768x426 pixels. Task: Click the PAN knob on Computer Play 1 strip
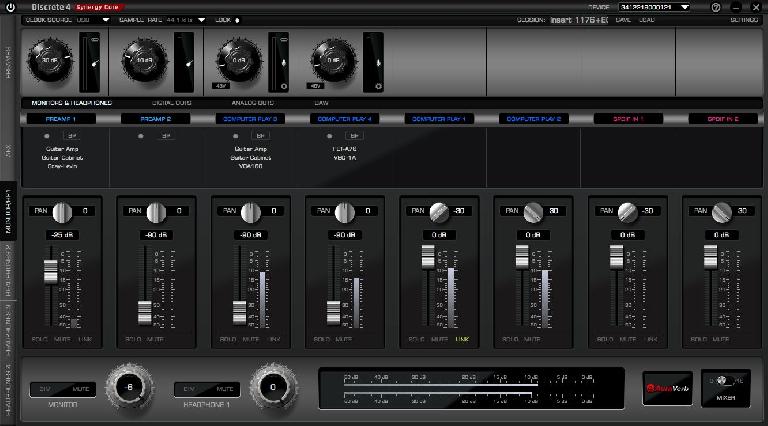click(439, 212)
